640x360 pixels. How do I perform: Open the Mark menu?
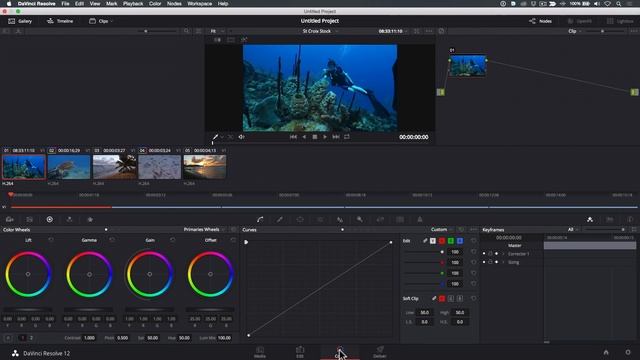tap(111, 4)
